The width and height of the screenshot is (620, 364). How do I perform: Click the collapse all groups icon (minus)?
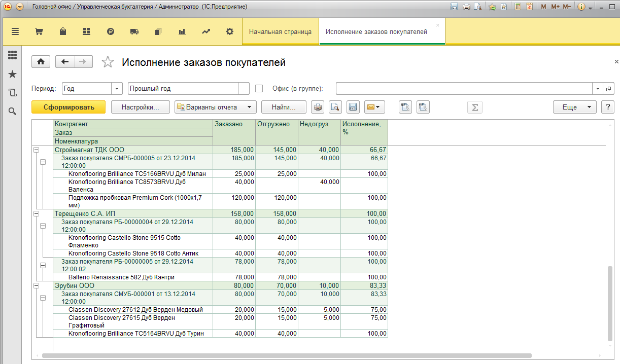coord(423,107)
